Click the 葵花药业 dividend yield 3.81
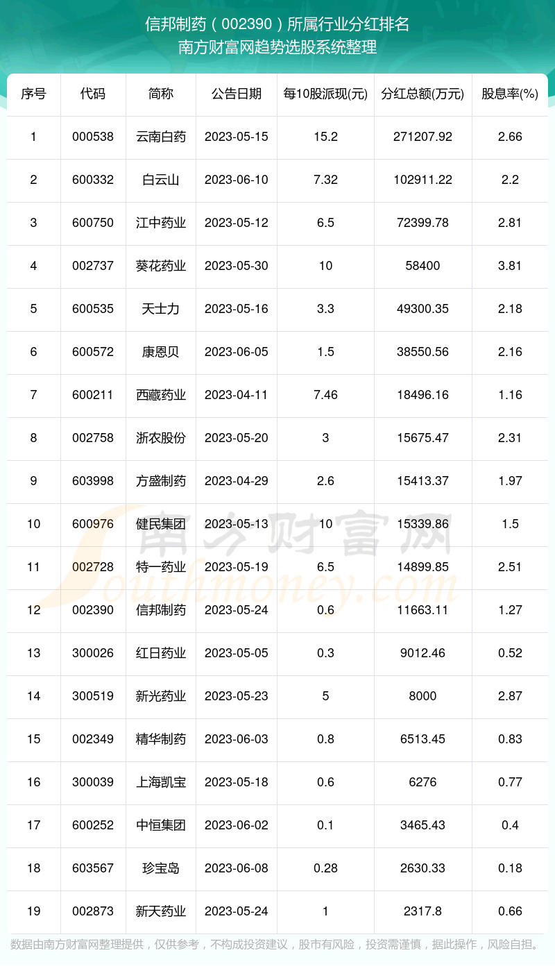 (510, 266)
